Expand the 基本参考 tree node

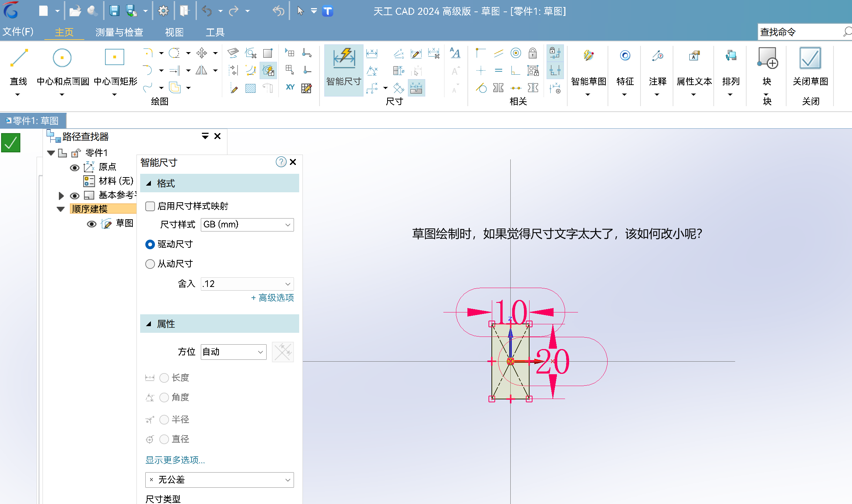click(x=61, y=196)
